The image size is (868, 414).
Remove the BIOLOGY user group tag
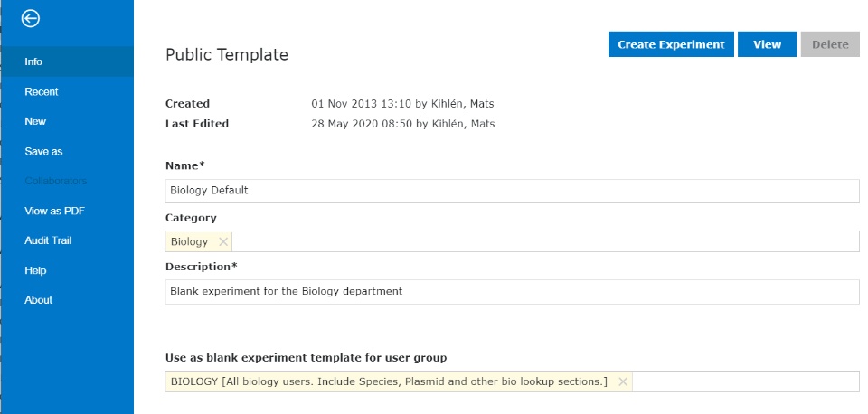(x=623, y=381)
